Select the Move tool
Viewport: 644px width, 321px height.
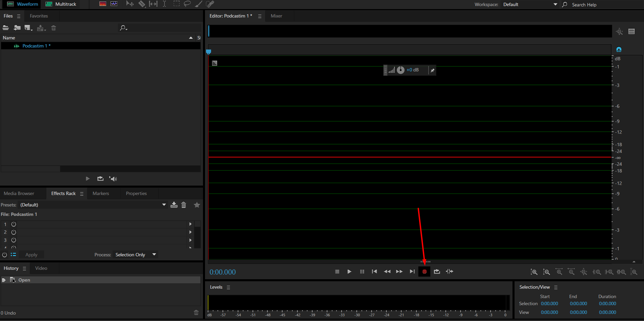(x=130, y=4)
